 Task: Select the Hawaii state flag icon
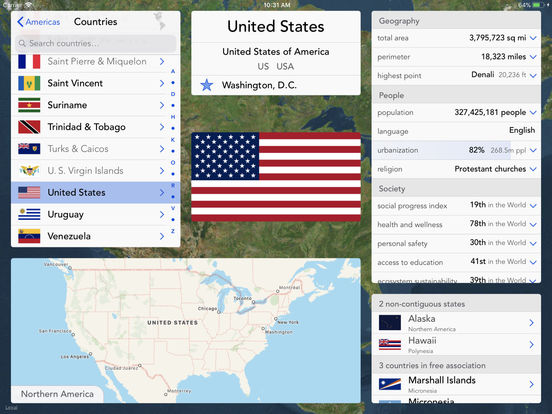tap(390, 344)
